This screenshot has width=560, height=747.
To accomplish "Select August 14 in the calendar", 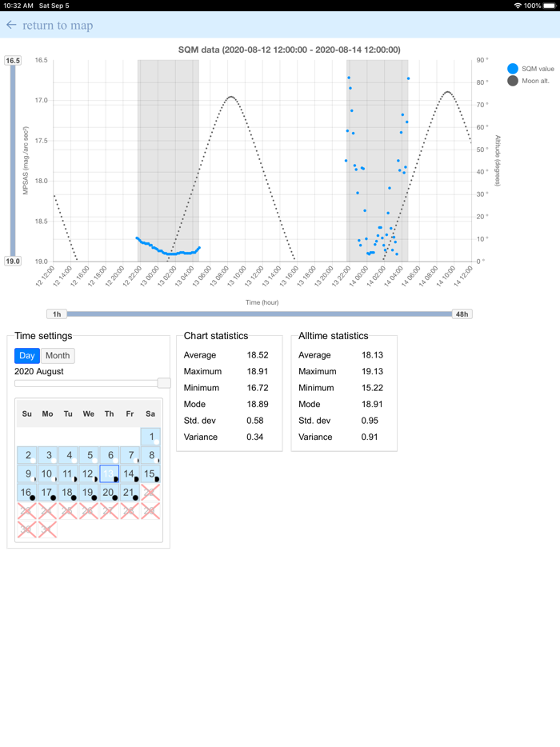I will (130, 473).
